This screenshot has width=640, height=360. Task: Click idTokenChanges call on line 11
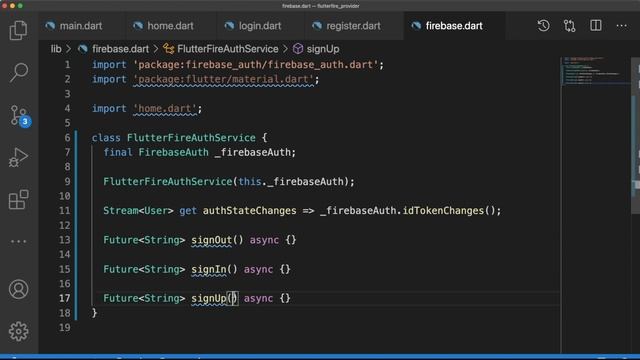click(x=443, y=211)
